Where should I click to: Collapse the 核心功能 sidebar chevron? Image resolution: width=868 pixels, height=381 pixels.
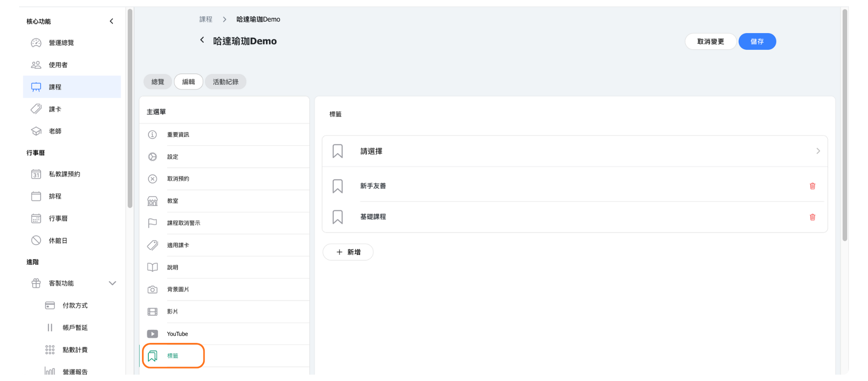click(x=111, y=21)
